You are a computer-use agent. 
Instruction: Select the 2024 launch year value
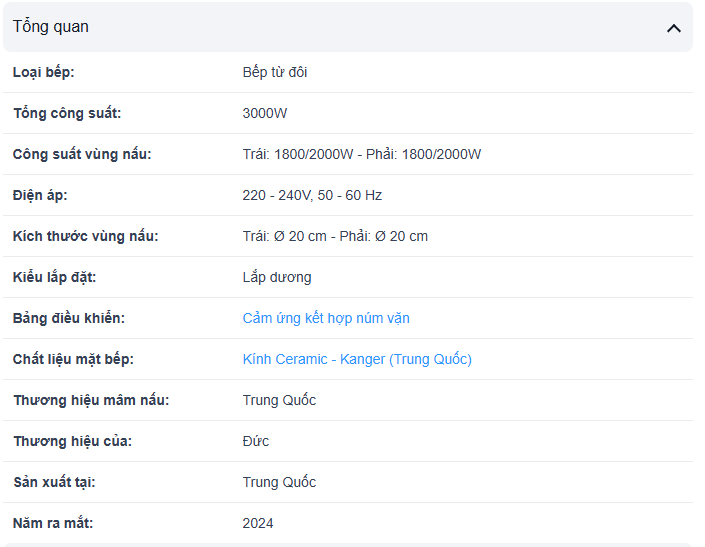258,523
